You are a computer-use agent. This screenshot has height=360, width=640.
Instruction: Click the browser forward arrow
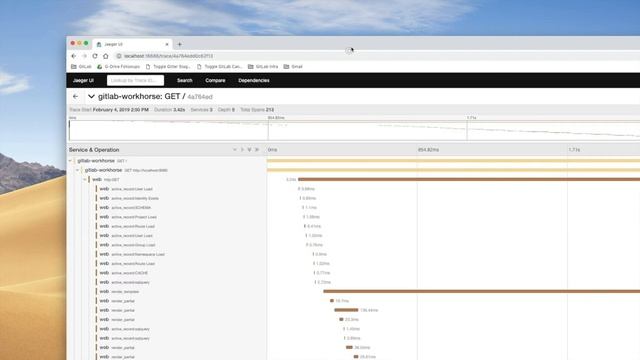[x=84, y=56]
